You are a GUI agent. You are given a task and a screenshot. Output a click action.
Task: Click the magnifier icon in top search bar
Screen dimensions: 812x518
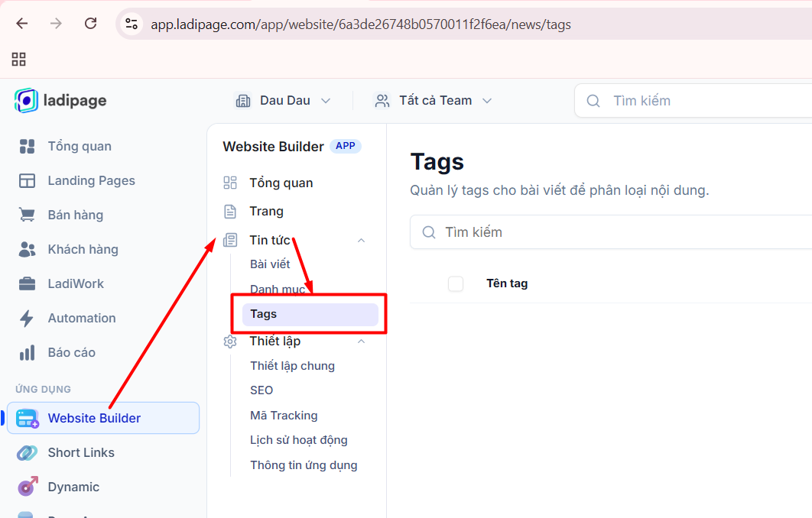pyautogui.click(x=593, y=101)
